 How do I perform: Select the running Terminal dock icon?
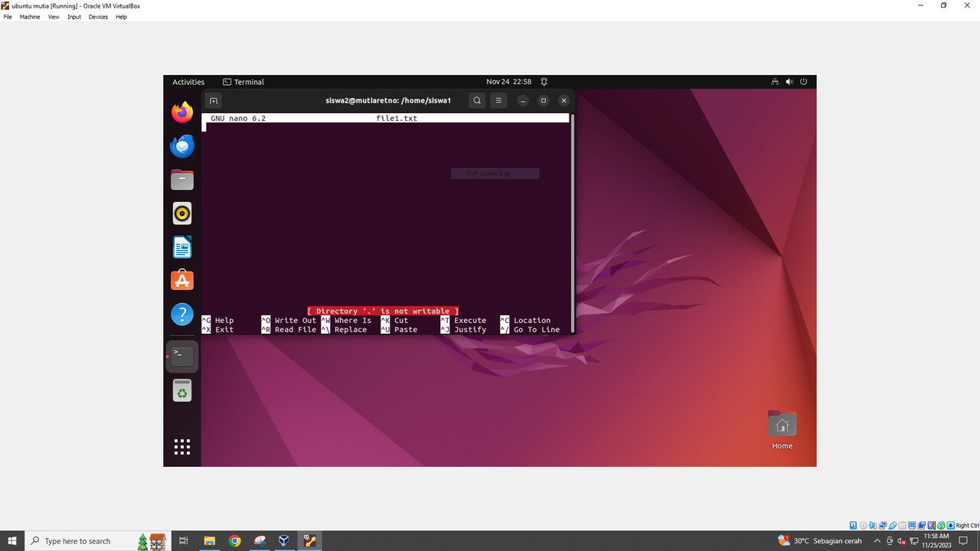(x=182, y=356)
